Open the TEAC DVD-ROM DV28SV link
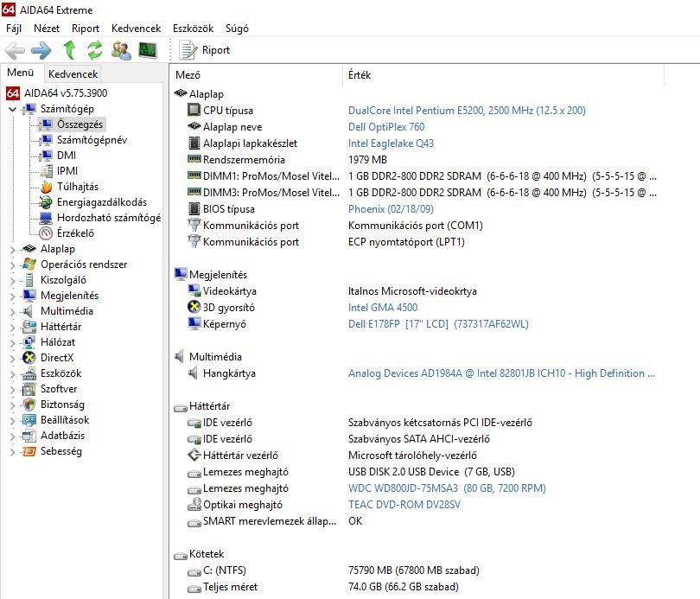 [404, 505]
